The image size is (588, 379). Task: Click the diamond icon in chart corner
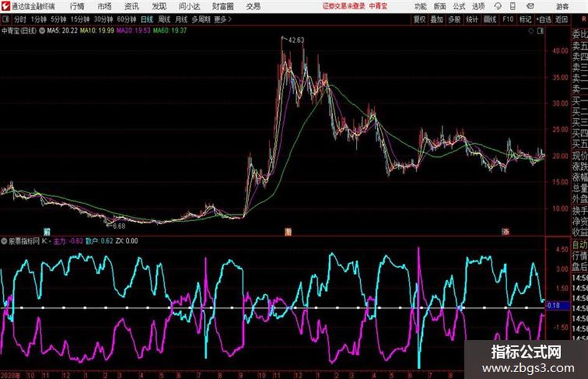(531, 31)
